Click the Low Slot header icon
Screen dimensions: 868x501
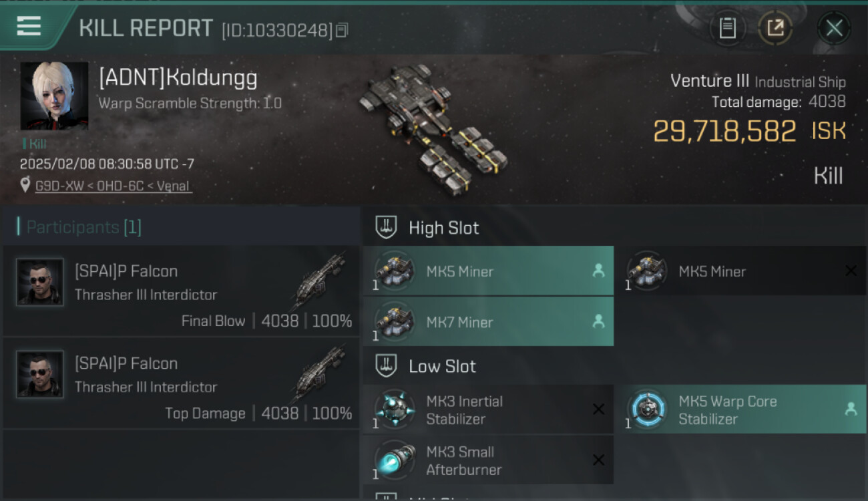coord(386,366)
